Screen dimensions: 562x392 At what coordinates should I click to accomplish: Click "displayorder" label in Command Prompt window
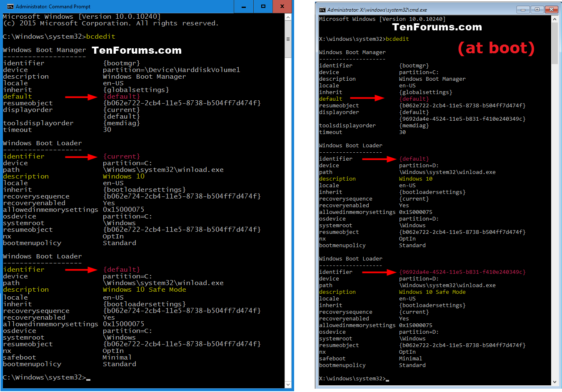click(28, 110)
